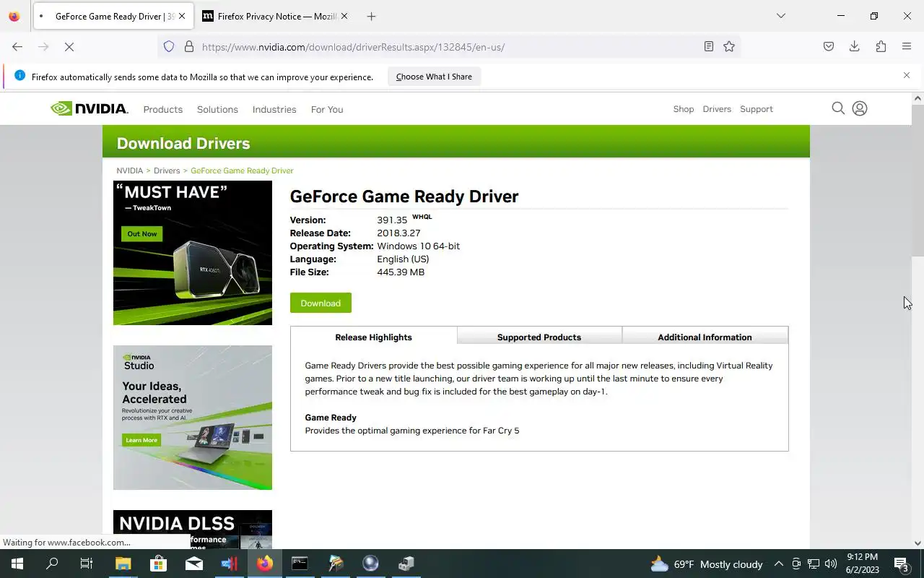Click GeForce Game Ready Driver breadcrumb
Screen dimensions: 924x578
point(242,171)
